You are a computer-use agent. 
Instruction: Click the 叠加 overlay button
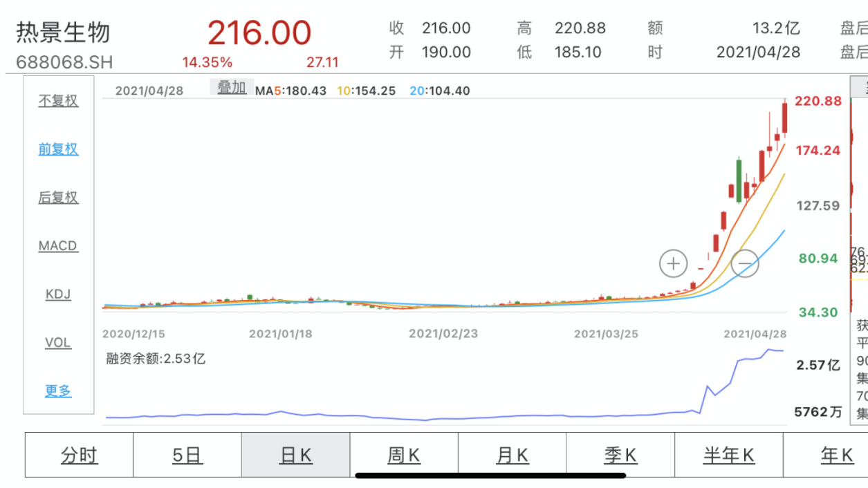pos(232,87)
